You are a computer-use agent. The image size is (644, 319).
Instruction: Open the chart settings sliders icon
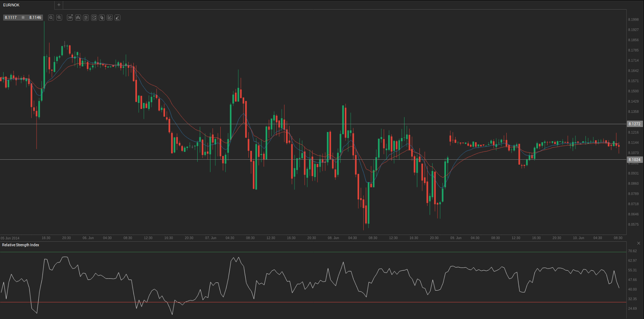86,17
